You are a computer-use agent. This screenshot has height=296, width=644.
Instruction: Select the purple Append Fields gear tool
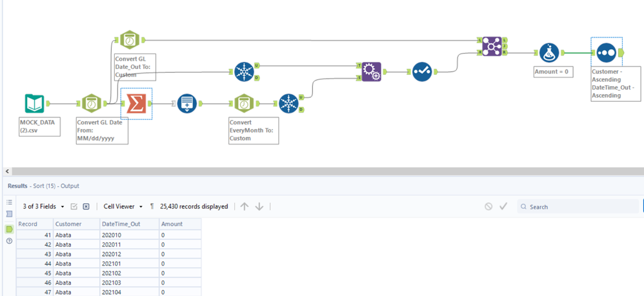371,72
